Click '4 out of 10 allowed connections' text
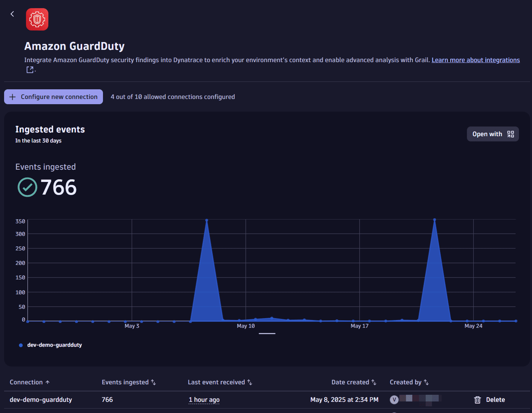The width and height of the screenshot is (532, 413). click(173, 97)
